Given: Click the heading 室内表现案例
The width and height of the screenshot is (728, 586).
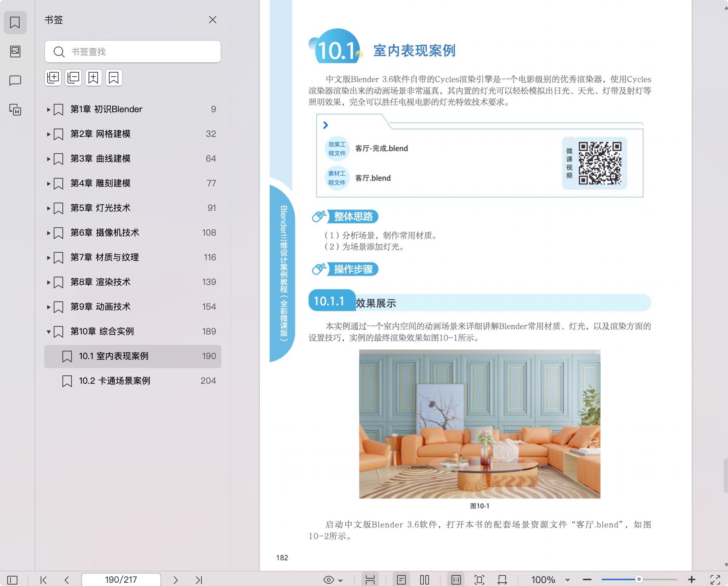Looking at the screenshot, I should (x=414, y=50).
